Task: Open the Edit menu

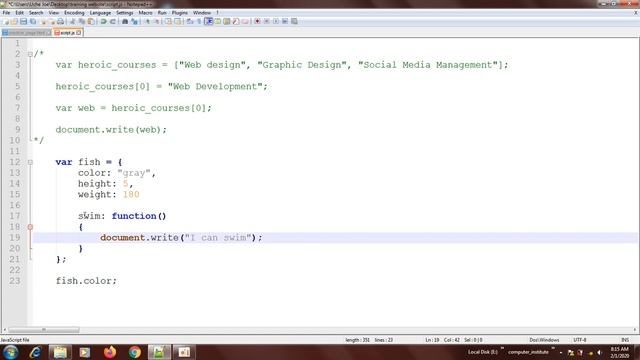Action: [x=19, y=13]
